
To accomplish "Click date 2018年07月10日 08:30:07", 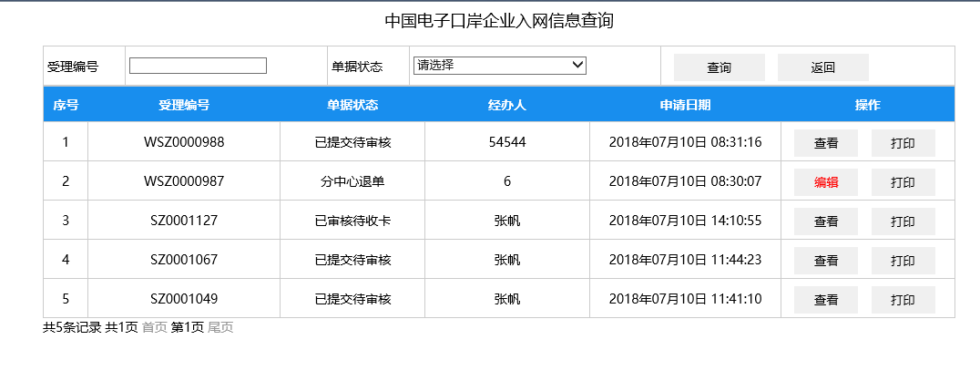I will coord(685,181).
